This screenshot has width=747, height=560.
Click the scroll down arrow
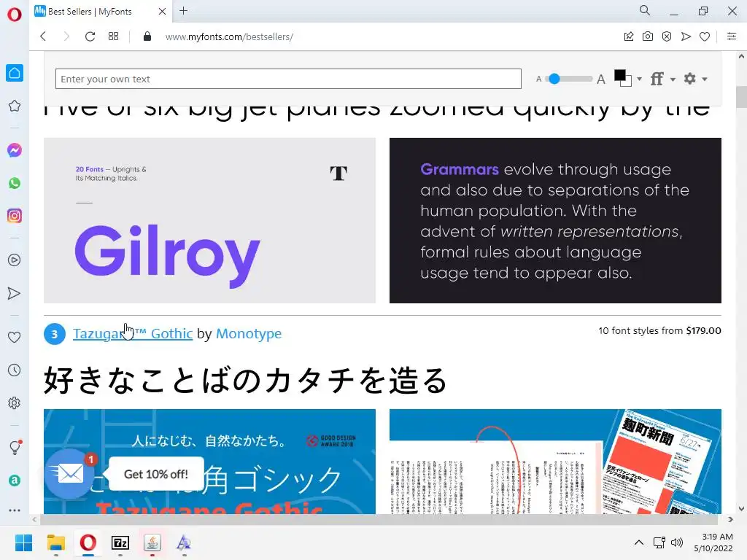(x=741, y=509)
